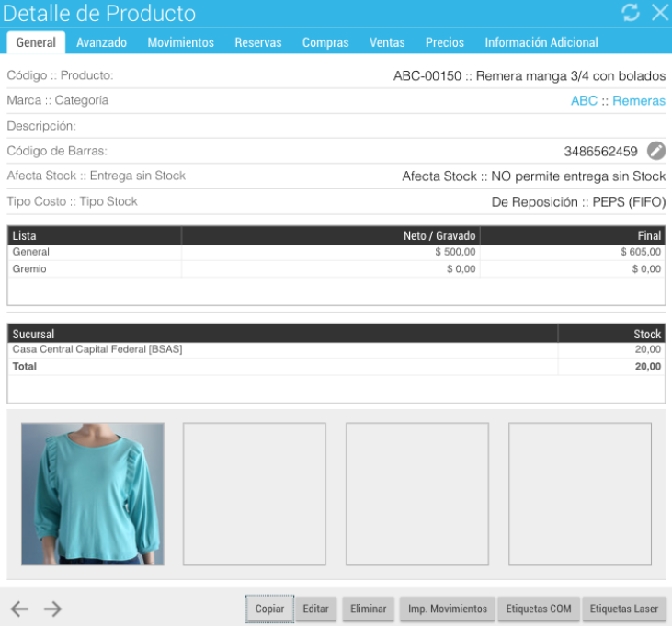Click NO permite entrega sin Stock value
The height and width of the screenshot is (626, 672).
[x=578, y=176]
